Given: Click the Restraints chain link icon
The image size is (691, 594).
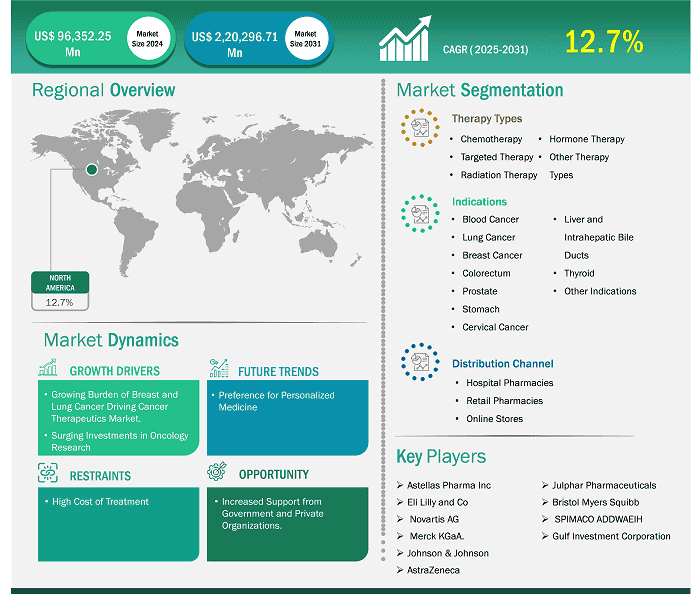Looking at the screenshot, I should click(48, 473).
